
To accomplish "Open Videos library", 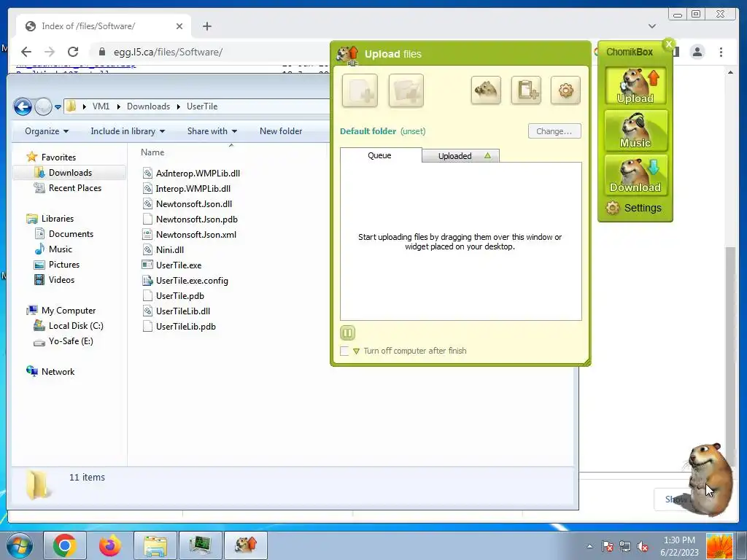I will (61, 279).
